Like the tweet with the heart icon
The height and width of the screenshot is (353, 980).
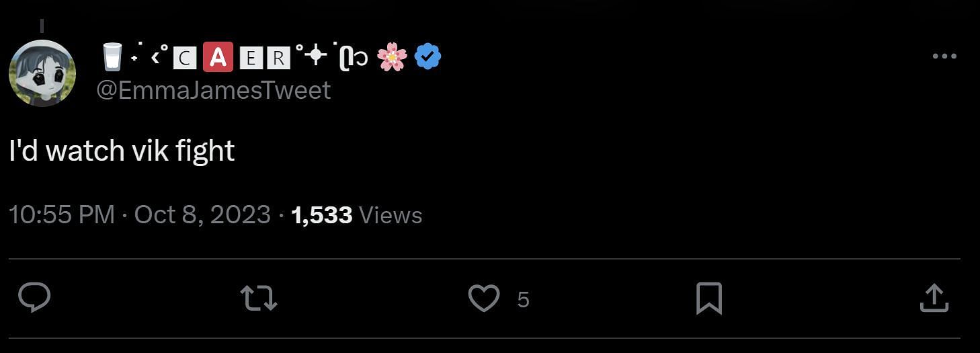coord(483,299)
